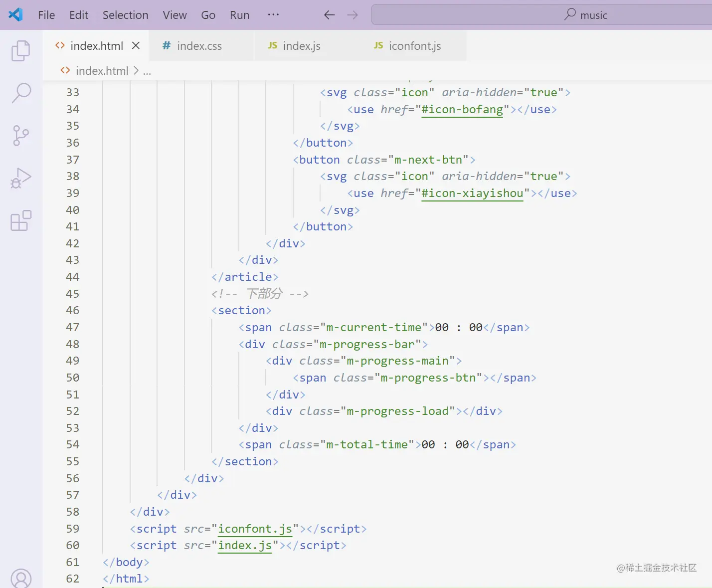This screenshot has height=588, width=712.
Task: Click the 下部分 comment text
Action: coord(265,293)
